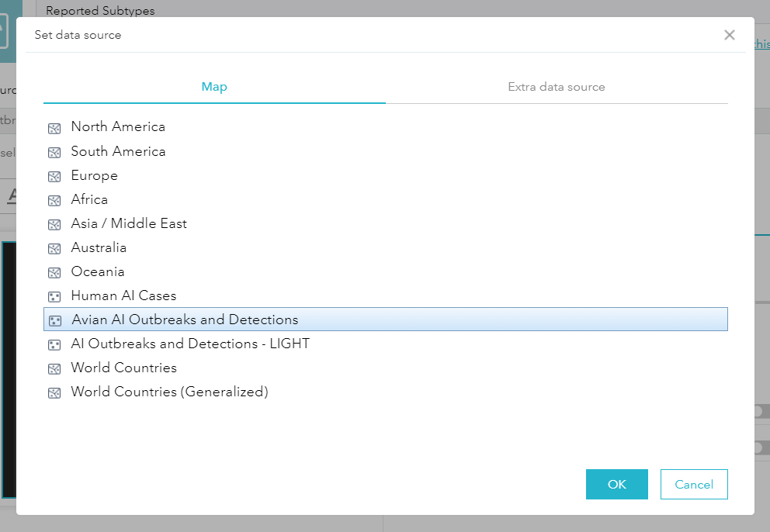The image size is (770, 532).
Task: Choose AI Outbreaks and Detections - LIGHT
Action: point(386,344)
